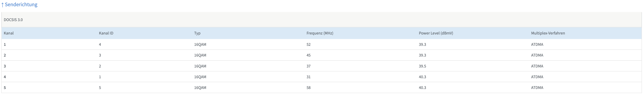Screen dimensions: 644x95
Task: Select channel 1 row number
Action: click(x=5, y=44)
